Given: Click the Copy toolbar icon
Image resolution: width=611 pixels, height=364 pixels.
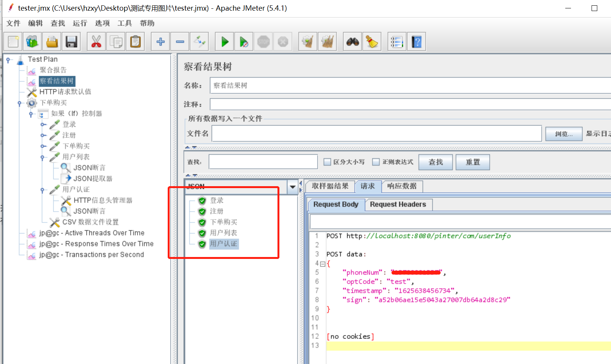Looking at the screenshot, I should coord(116,42).
